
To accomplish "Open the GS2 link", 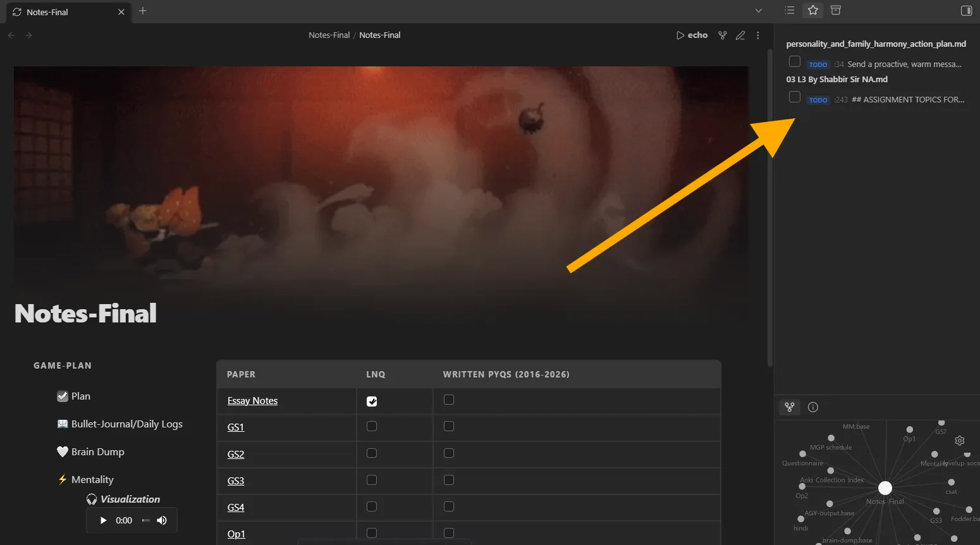I will pyautogui.click(x=236, y=455).
